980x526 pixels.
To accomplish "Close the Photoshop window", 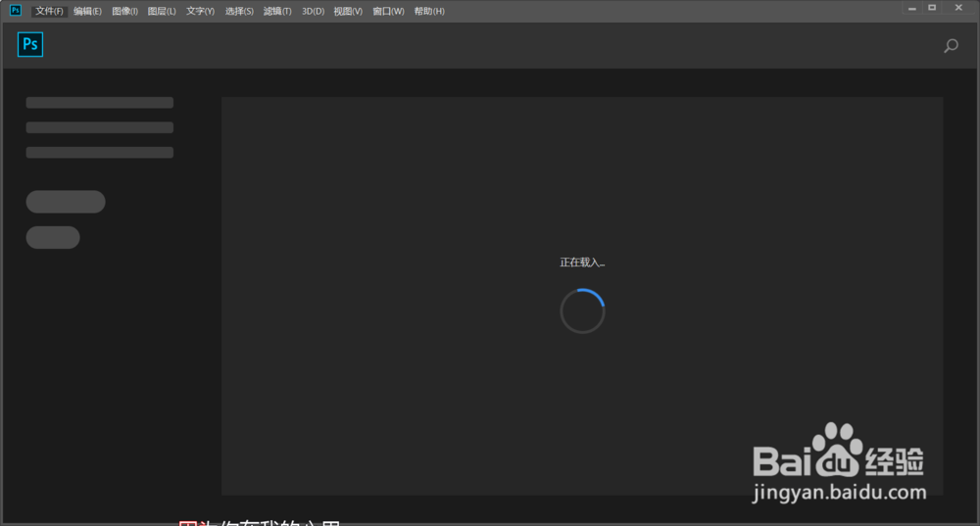I will point(958,8).
